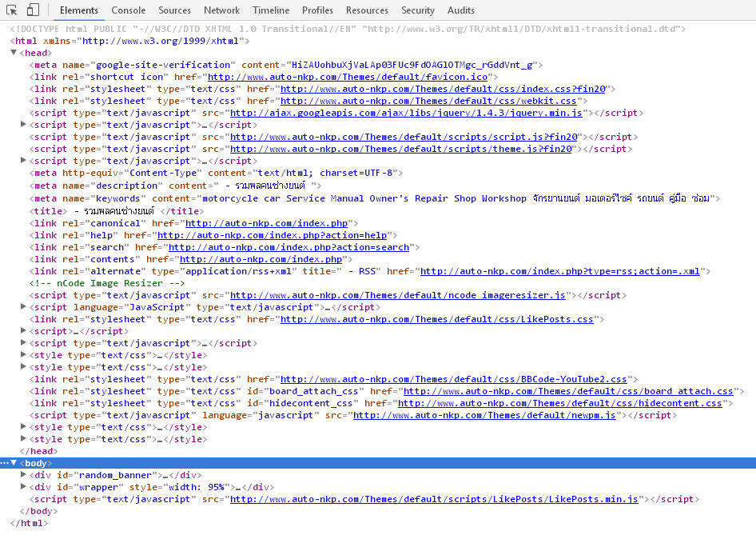
Task: Open the RSS type=rss;action=.xml link
Action: click(x=559, y=271)
